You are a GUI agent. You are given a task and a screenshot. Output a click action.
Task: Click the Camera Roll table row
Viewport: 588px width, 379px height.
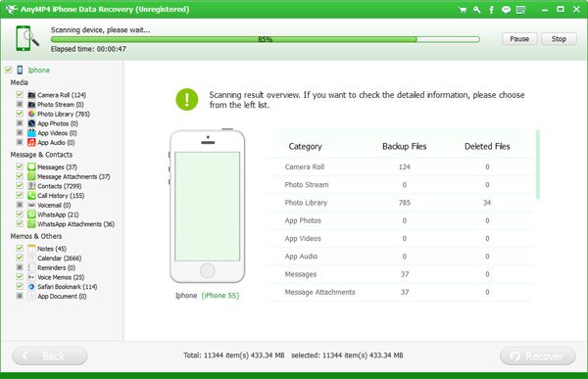click(401, 167)
